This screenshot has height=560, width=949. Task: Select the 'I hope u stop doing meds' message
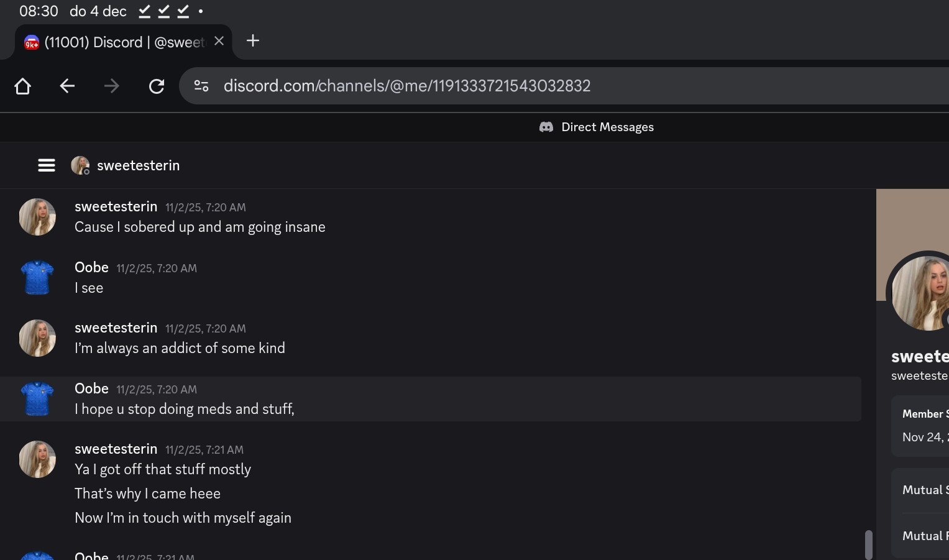(x=185, y=409)
